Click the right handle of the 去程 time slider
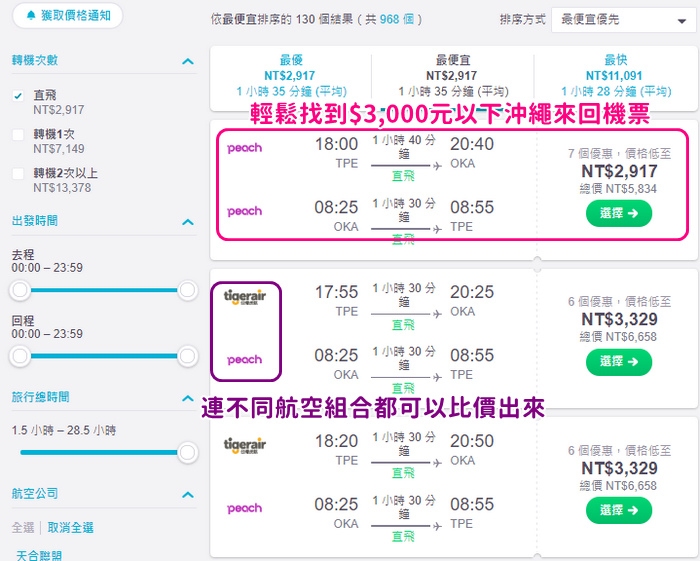 [188, 290]
